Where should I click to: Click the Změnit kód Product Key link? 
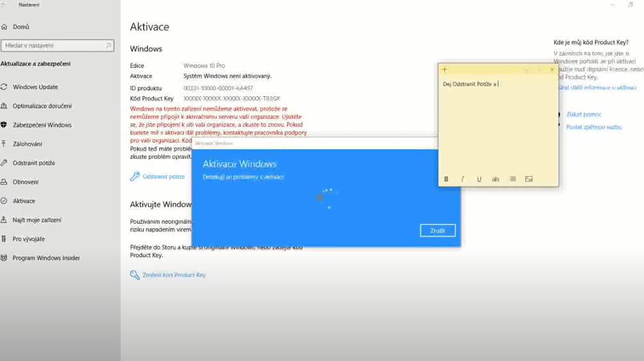click(x=174, y=274)
